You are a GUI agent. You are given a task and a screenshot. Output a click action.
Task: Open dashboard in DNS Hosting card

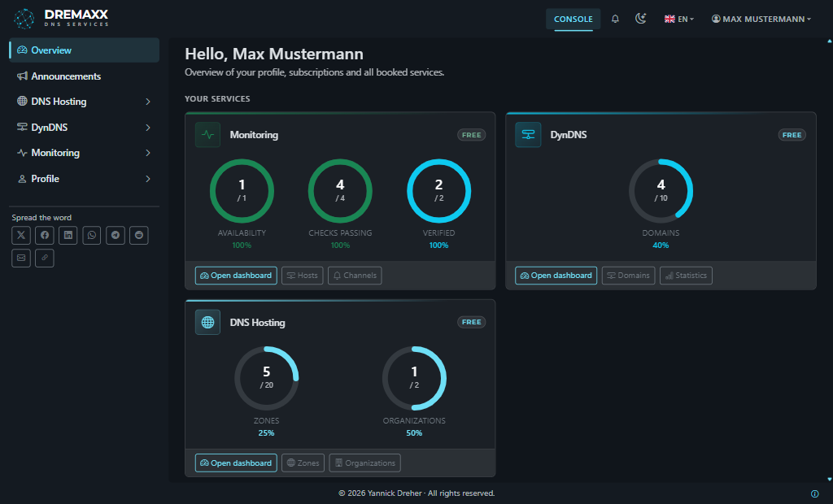click(x=236, y=463)
